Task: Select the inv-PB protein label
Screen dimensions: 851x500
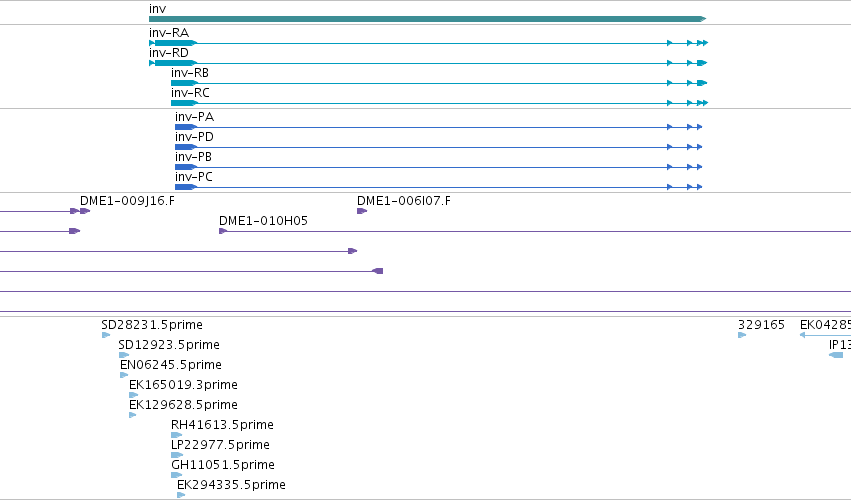Action: (x=193, y=157)
